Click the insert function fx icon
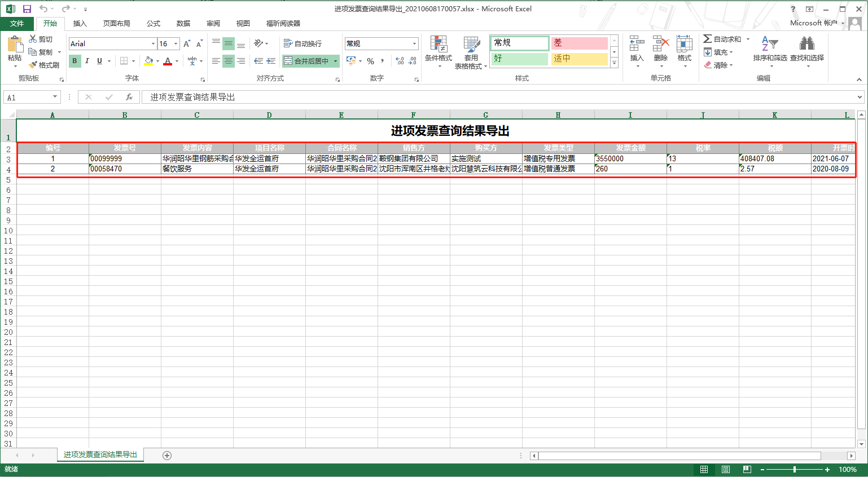Viewport: 868px width, 477px height. pyautogui.click(x=129, y=97)
